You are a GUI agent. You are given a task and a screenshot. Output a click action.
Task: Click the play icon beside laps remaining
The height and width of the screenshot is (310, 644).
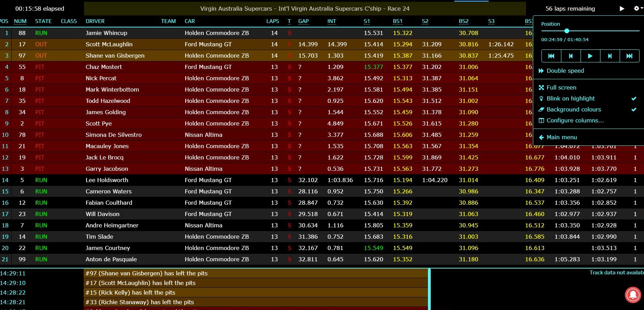point(622,9)
